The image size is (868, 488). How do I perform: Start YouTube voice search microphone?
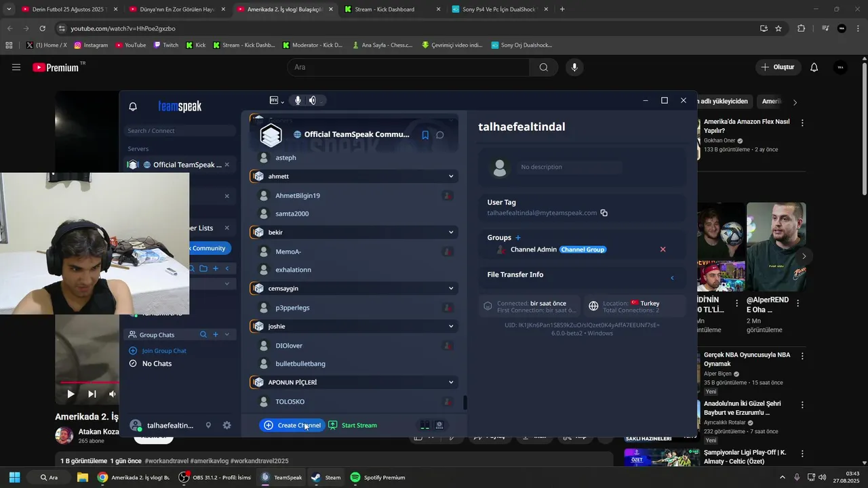point(574,67)
